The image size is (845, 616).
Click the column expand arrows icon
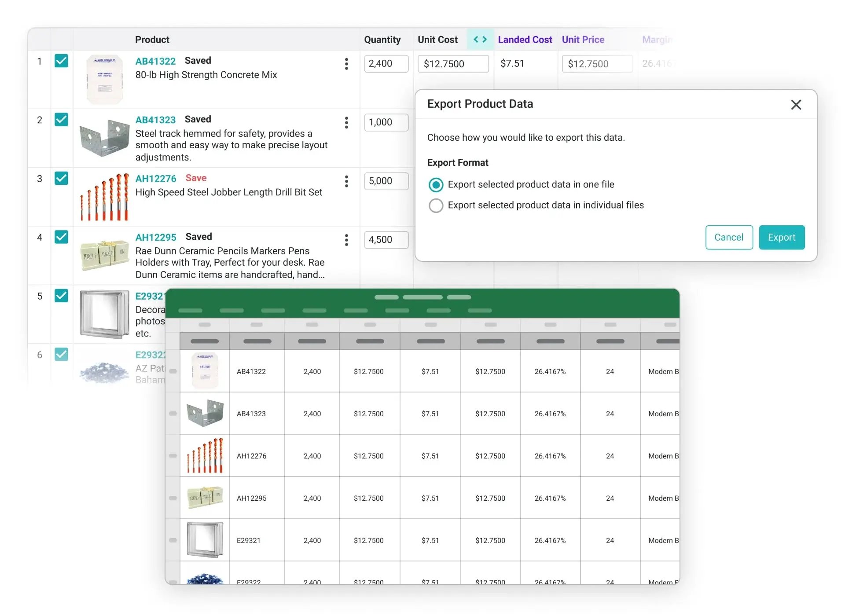tap(480, 40)
